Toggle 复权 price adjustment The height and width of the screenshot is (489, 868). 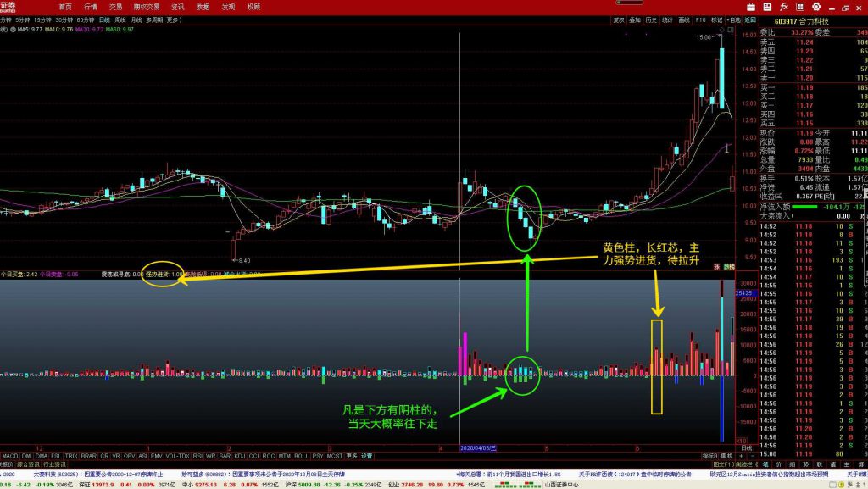(618, 19)
